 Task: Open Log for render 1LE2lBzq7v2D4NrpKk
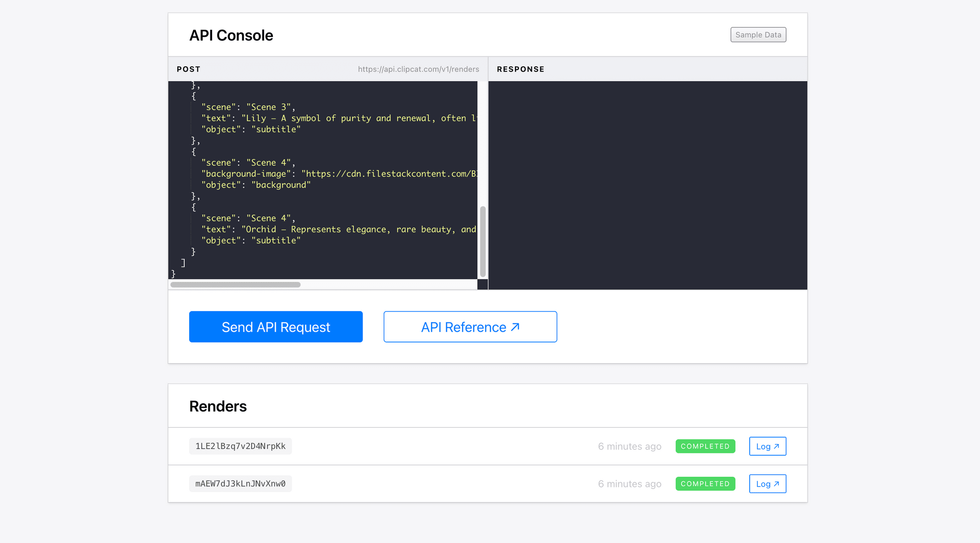[767, 446]
